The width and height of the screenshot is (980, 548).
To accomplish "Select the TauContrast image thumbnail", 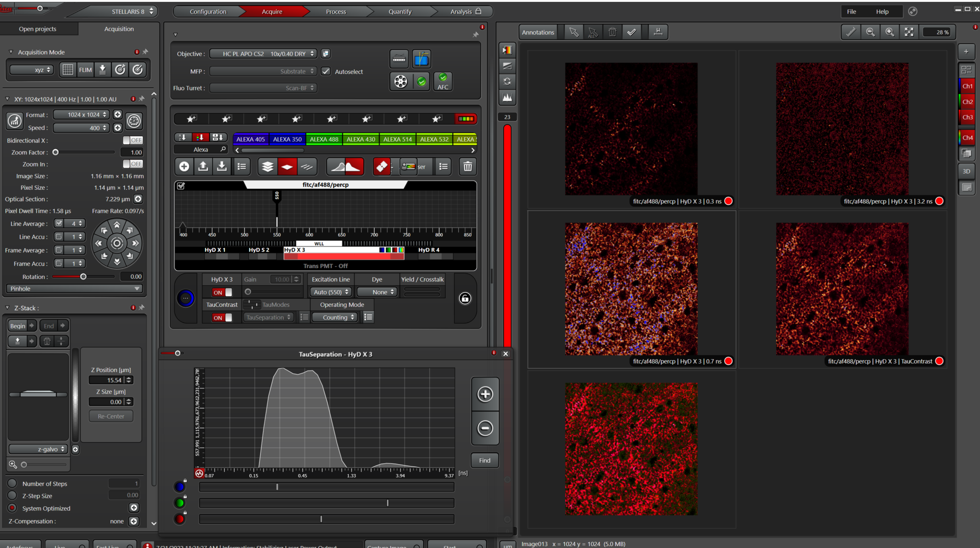I will click(842, 289).
